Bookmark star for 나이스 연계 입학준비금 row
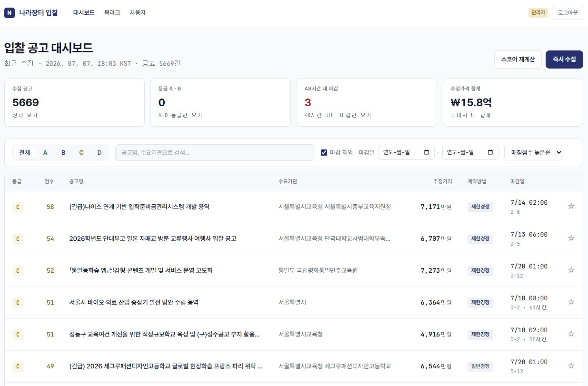Screen dimensions: 588x386 pyautogui.click(x=571, y=206)
